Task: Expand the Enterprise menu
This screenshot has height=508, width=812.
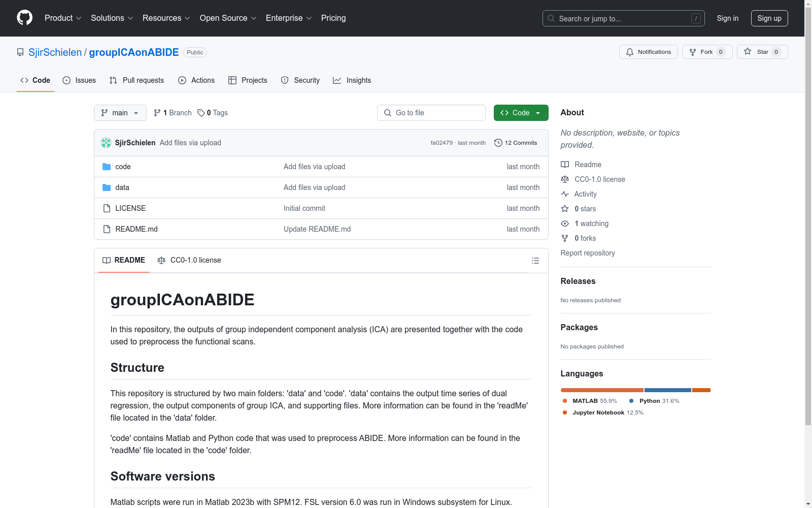Action: [289, 18]
